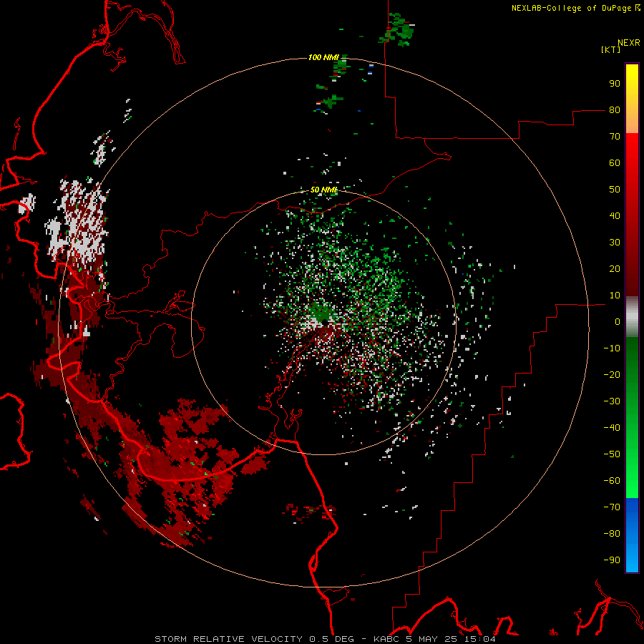Screen dimensions: 644x644
Task: Click the 90 value on velocity scale
Action: point(615,84)
